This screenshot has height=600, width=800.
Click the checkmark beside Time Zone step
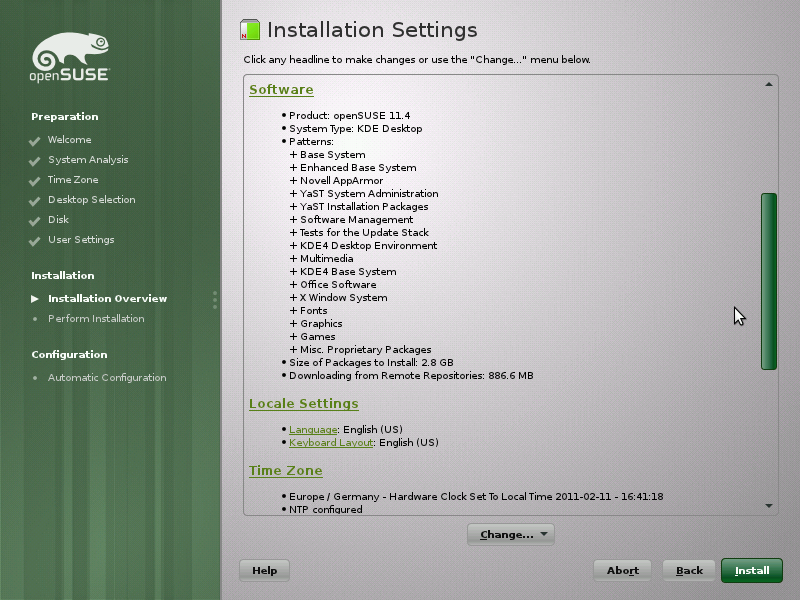(x=35, y=181)
